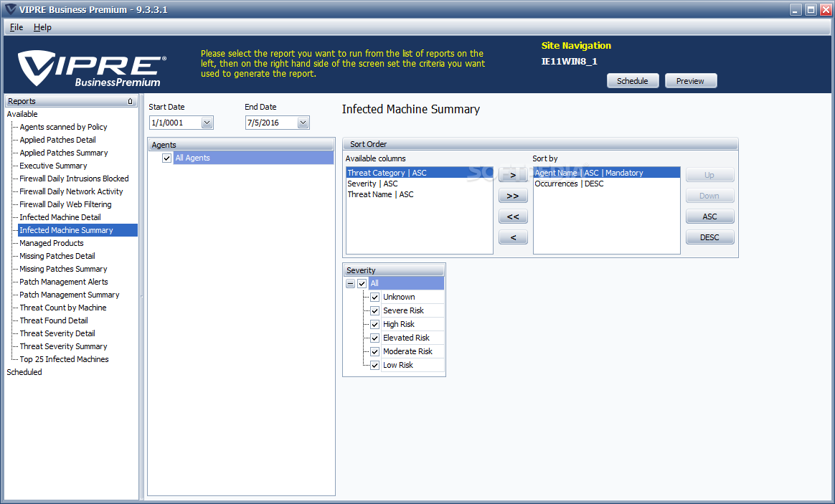Select Infected Machine Summary report
Viewport: 835px width, 504px height.
(x=77, y=230)
